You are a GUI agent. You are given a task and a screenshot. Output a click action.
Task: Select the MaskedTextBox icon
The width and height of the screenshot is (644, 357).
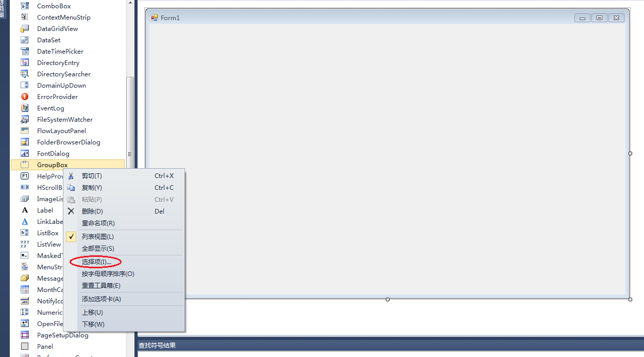coord(25,256)
